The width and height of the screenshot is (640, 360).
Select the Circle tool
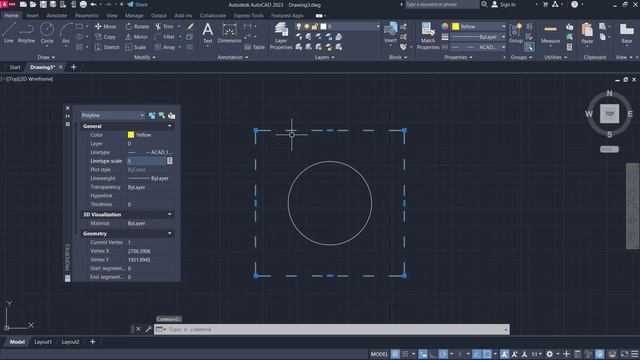47,33
